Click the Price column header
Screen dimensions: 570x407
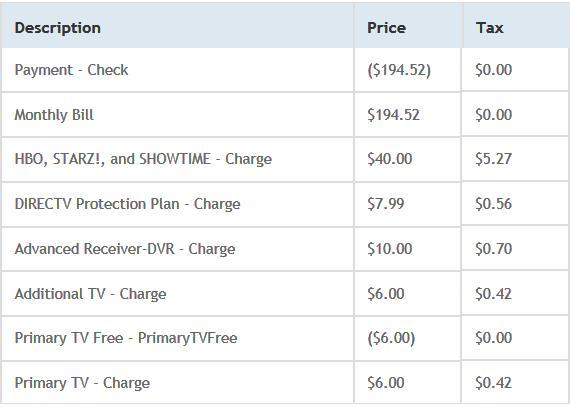click(x=386, y=28)
